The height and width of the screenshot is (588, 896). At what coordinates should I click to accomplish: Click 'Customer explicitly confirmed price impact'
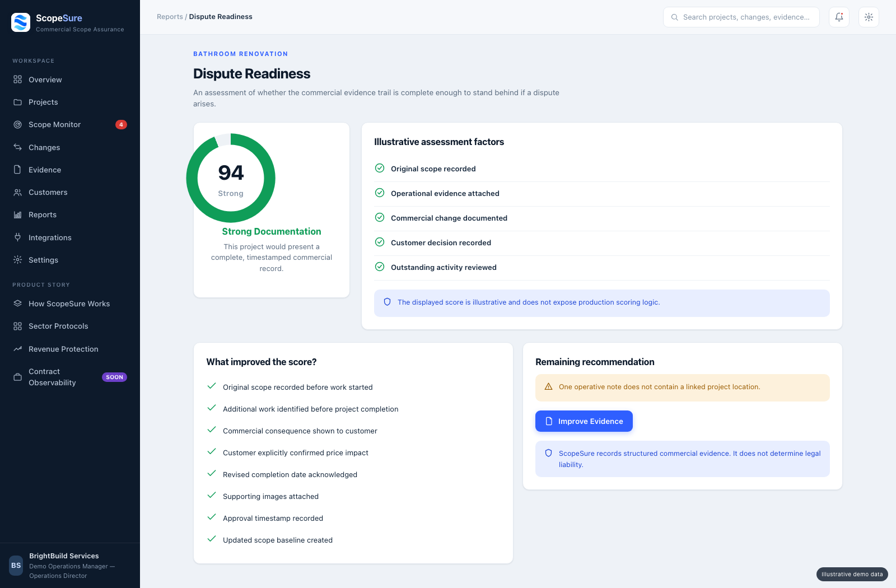(296, 452)
